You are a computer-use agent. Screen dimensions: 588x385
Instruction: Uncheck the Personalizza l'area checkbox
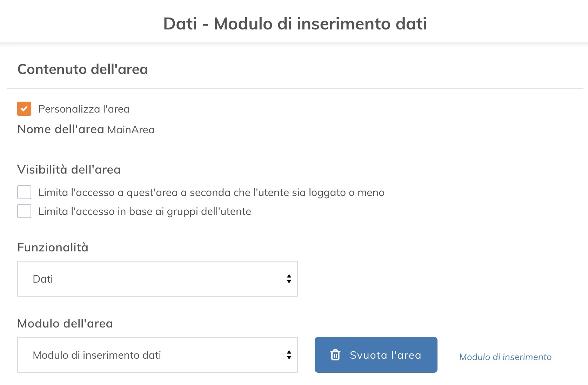(x=24, y=109)
